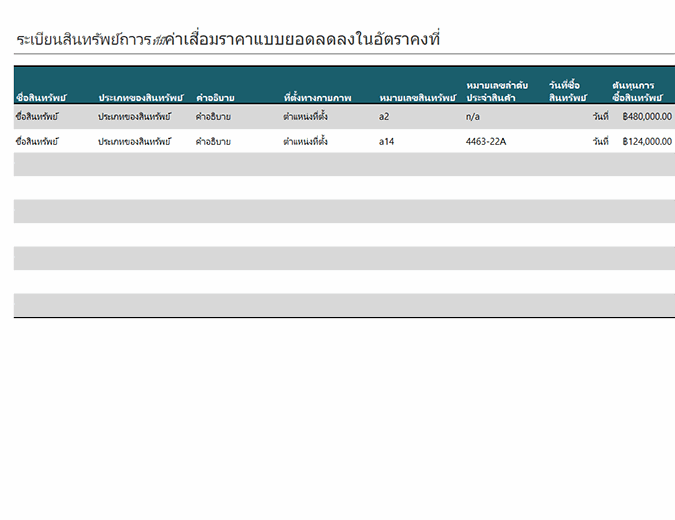Select the serial number cell 4463-22A

click(486, 142)
